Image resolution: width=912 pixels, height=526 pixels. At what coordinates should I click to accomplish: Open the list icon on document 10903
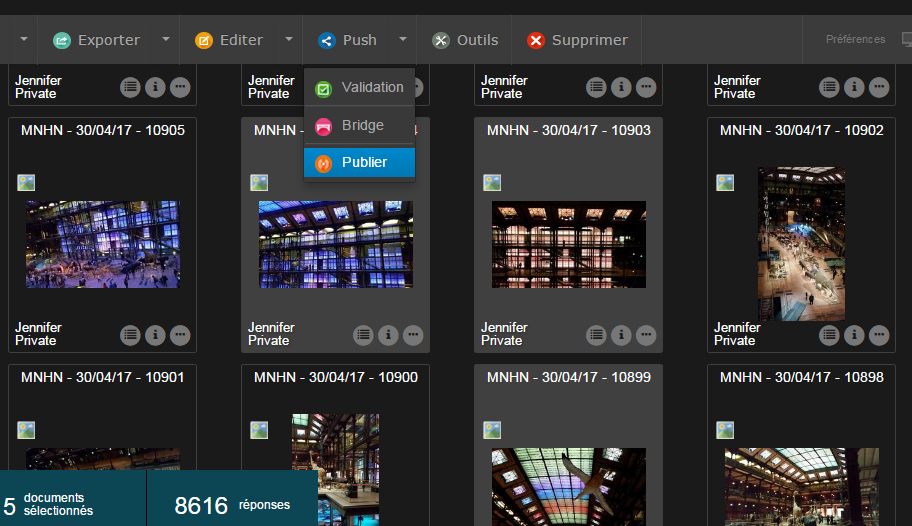coord(596,335)
